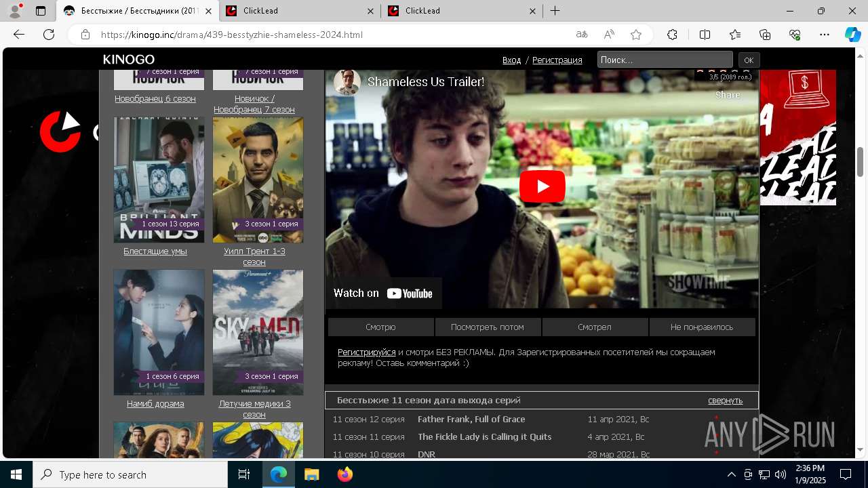Open the Favorites list icon
The width and height of the screenshot is (868, 488).
[x=735, y=35]
